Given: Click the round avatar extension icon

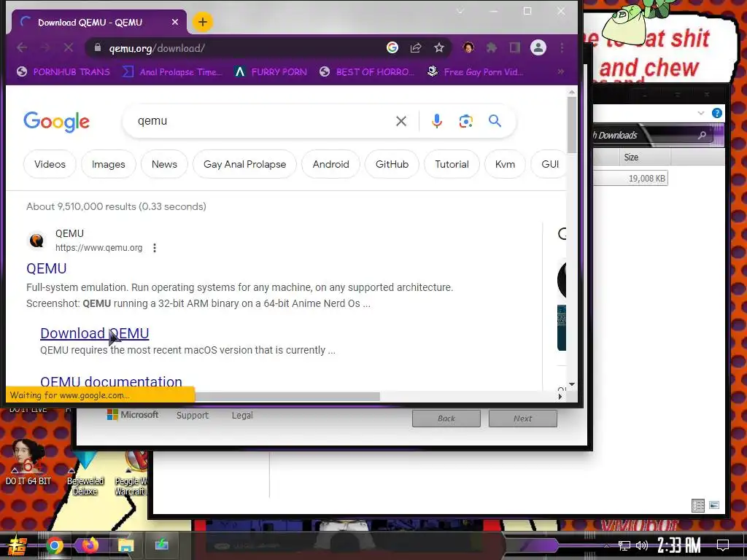Looking at the screenshot, I should click(468, 47).
